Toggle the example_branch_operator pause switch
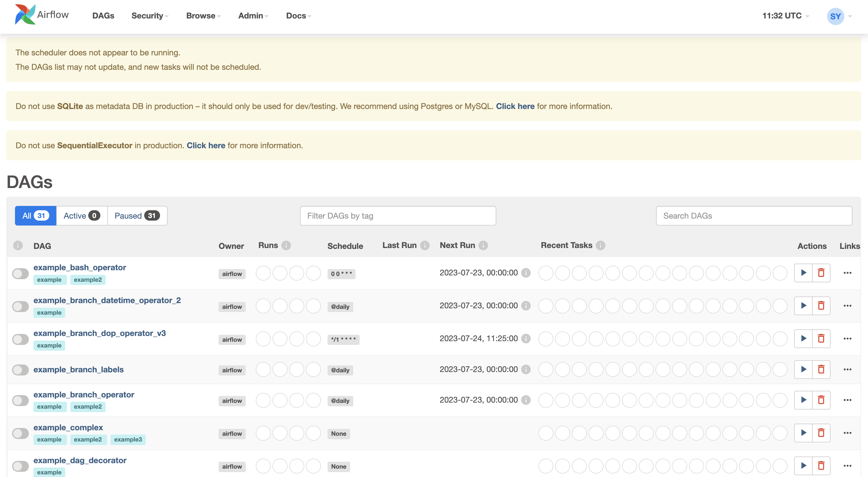Screen dimensions: 868x477 tap(20, 400)
